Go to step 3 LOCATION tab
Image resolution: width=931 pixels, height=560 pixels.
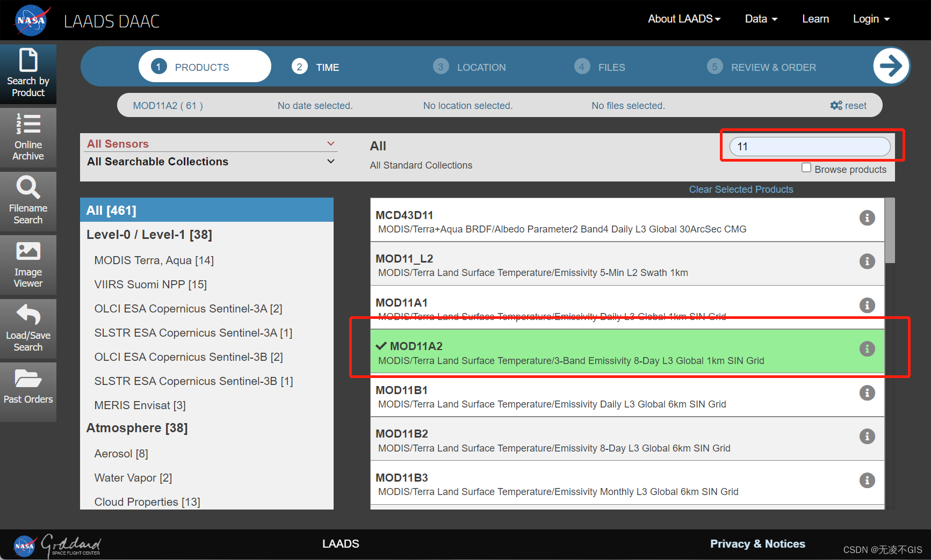(470, 67)
